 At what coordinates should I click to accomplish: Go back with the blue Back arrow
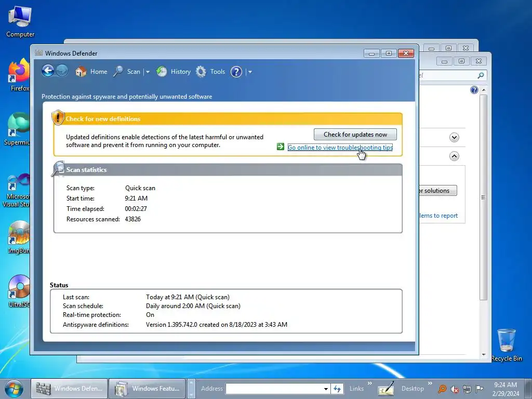coord(48,71)
